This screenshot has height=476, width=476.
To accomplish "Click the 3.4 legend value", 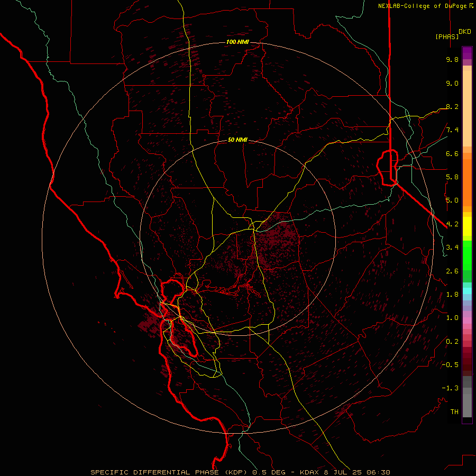I will click(452, 248).
